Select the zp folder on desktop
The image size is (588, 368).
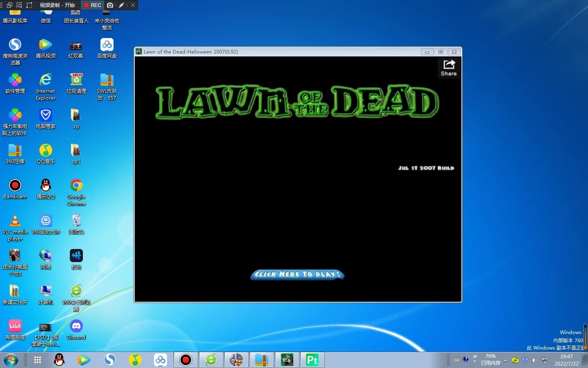(76, 119)
